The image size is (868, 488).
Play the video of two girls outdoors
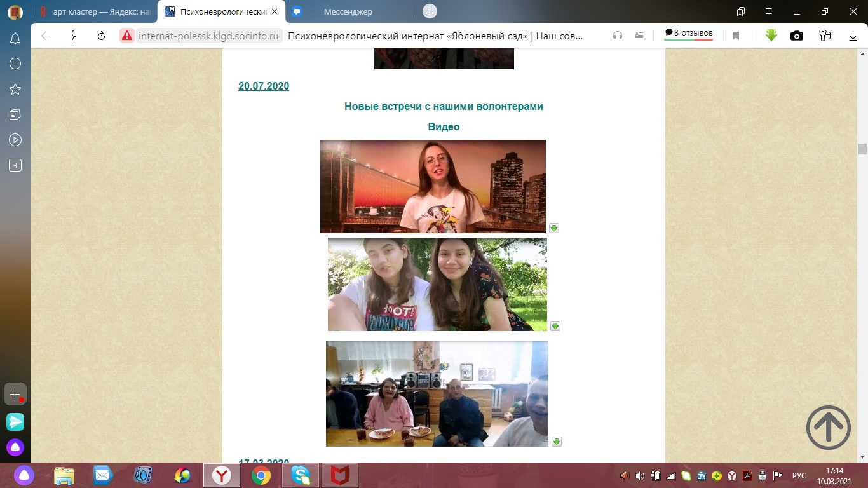(437, 285)
